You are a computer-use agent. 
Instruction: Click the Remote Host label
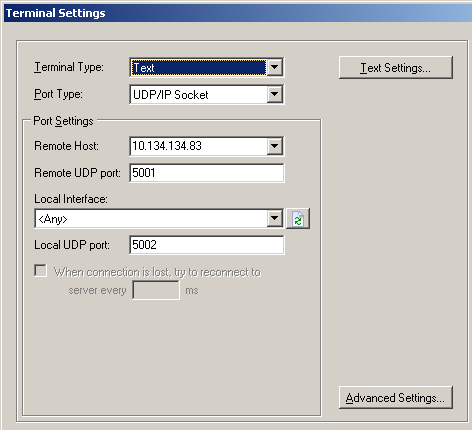66,146
